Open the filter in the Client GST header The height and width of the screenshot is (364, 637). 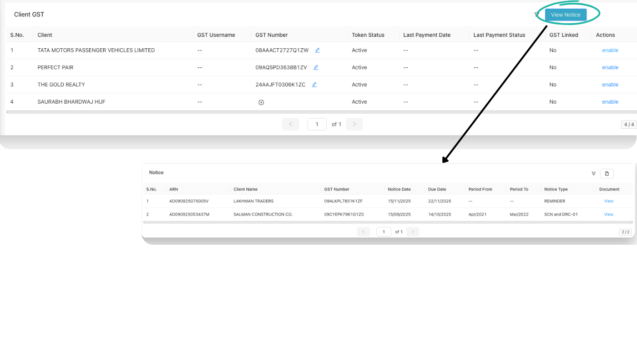(x=537, y=15)
